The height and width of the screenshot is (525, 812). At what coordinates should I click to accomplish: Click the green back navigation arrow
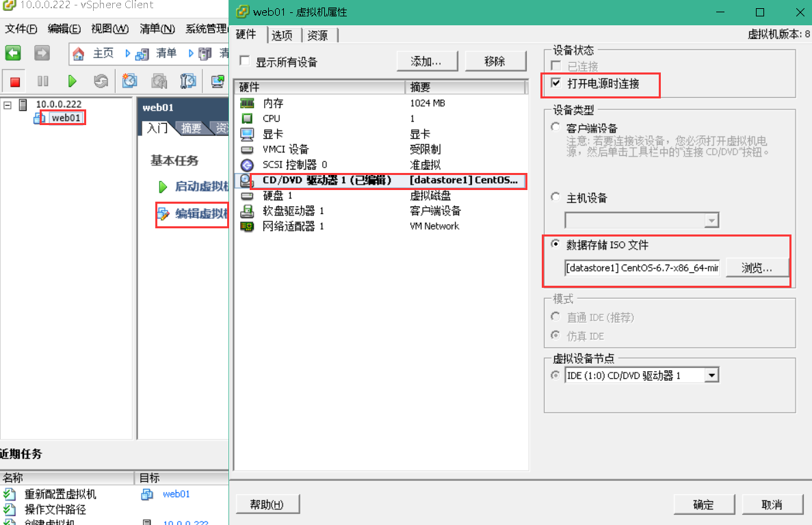pos(13,53)
